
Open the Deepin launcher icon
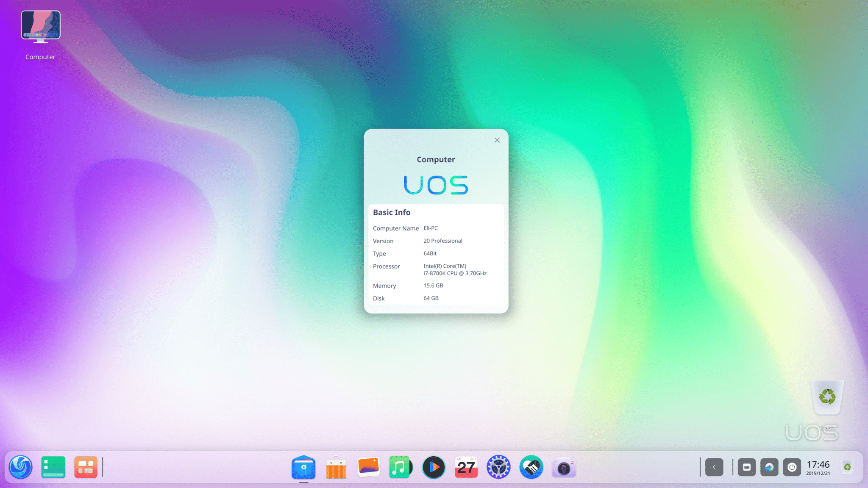point(21,466)
